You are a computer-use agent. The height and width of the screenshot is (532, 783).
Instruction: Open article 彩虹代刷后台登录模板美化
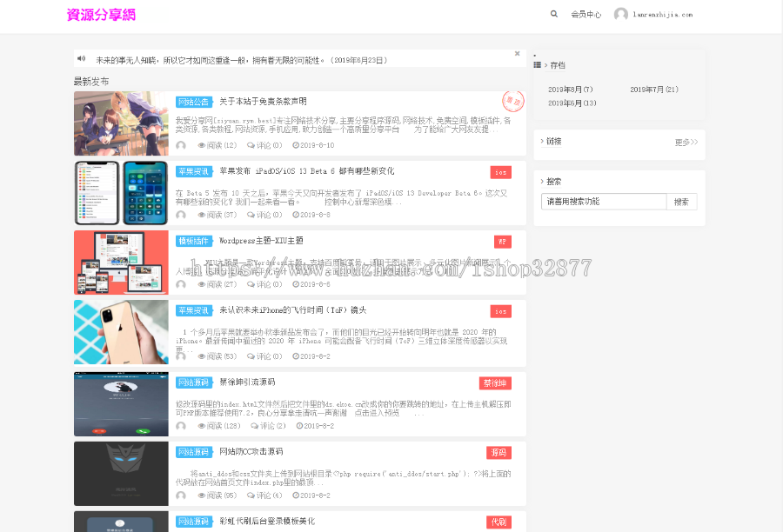tap(267, 521)
